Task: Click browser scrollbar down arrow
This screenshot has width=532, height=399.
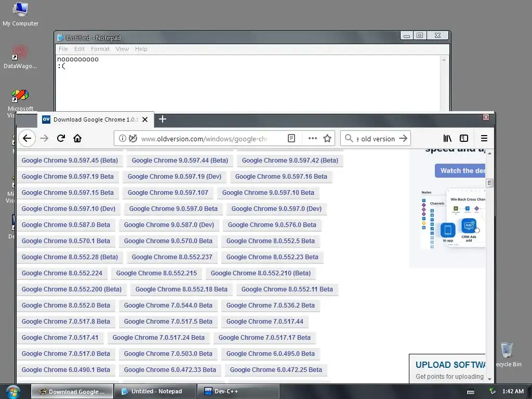Action: coord(489,379)
